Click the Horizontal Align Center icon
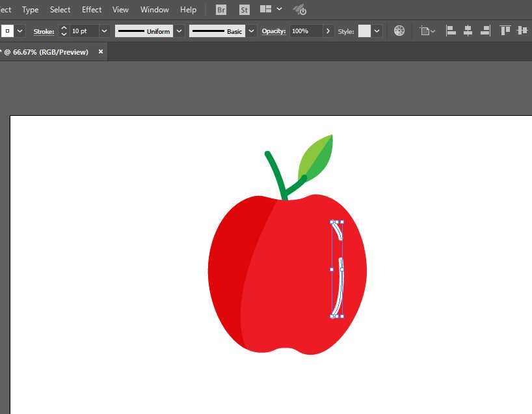 point(468,31)
